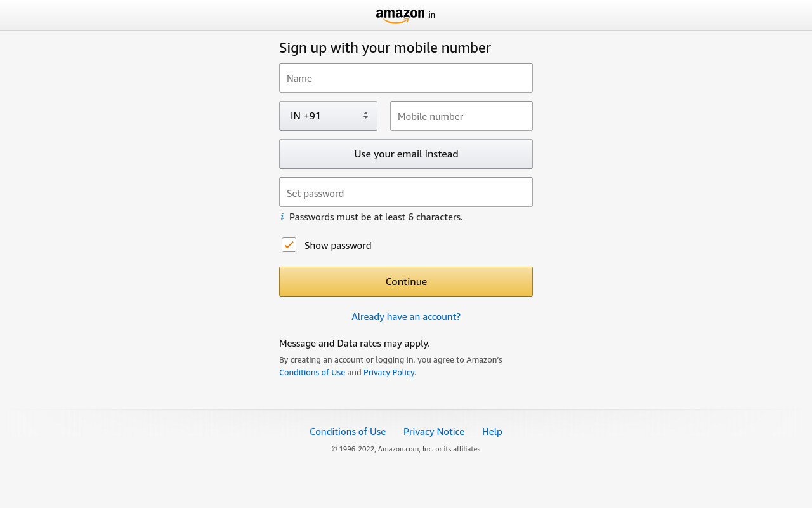Open the IN +91 country code dropdown

pos(328,116)
